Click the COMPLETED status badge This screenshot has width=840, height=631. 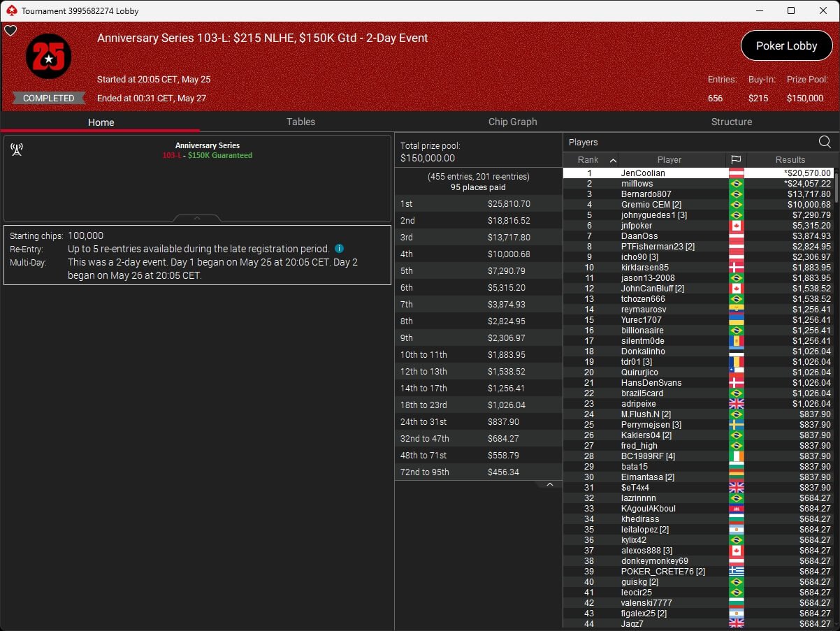click(x=48, y=99)
